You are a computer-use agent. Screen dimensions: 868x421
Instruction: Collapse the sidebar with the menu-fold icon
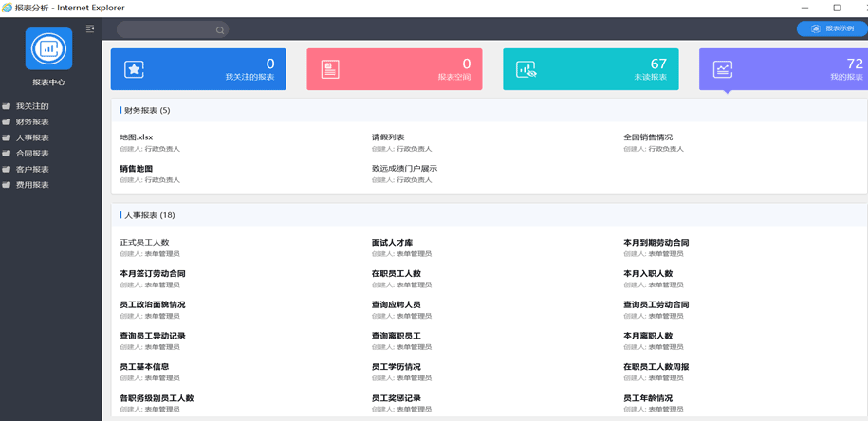[x=90, y=29]
